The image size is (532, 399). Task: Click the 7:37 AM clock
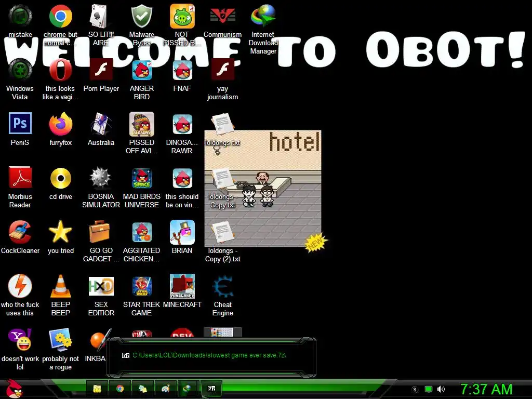pyautogui.click(x=486, y=389)
